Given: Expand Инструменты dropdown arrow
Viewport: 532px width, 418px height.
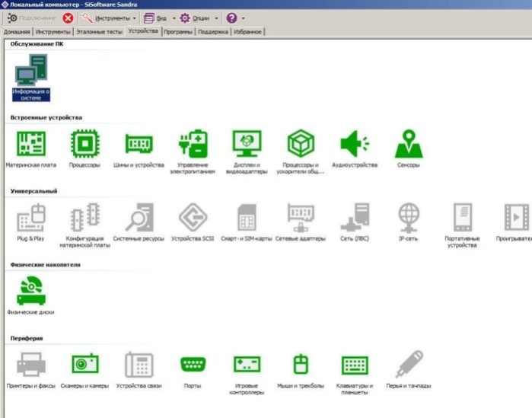Looking at the screenshot, I should (x=135, y=18).
